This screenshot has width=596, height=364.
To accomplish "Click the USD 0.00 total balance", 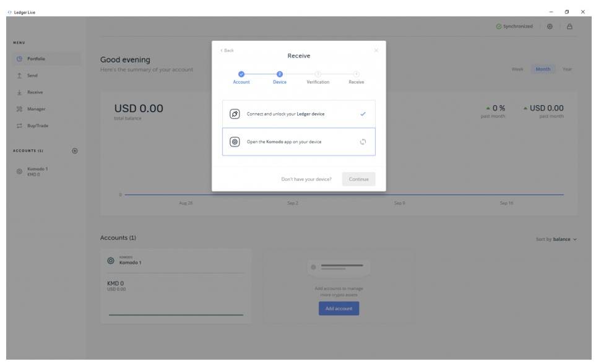I will [139, 109].
